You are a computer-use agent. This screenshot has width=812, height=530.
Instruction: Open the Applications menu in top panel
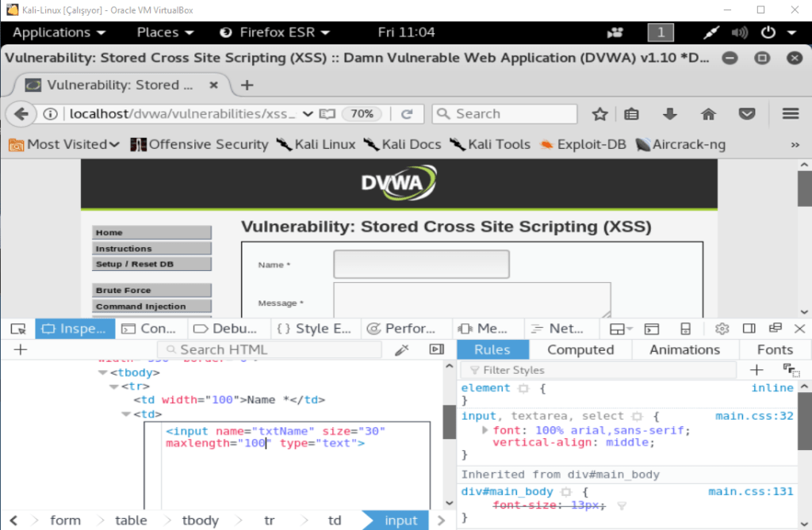pyautogui.click(x=59, y=32)
